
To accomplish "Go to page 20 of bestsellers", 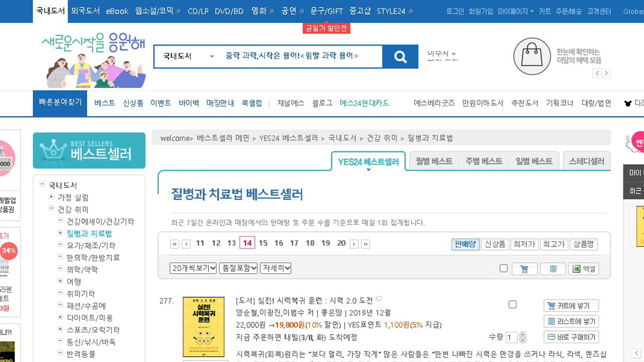I will [x=341, y=243].
